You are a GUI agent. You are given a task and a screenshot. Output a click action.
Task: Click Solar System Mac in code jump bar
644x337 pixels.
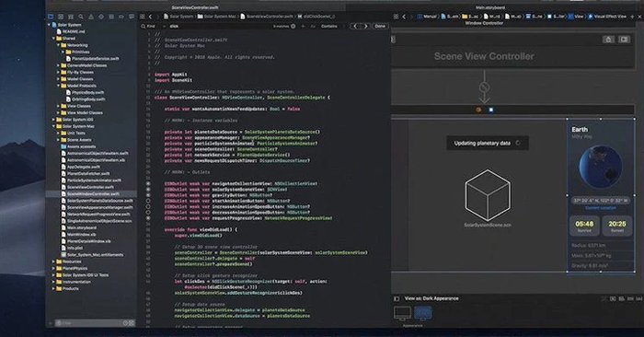[216, 17]
